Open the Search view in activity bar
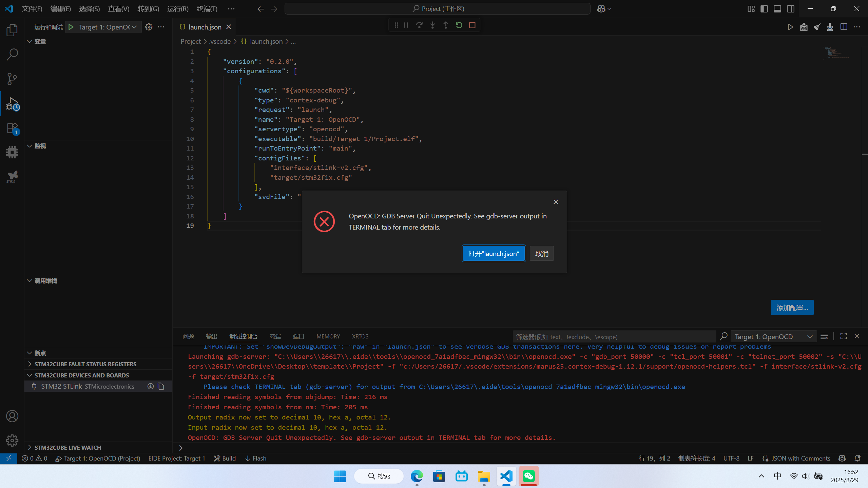This screenshot has height=488, width=868. pos(12,54)
